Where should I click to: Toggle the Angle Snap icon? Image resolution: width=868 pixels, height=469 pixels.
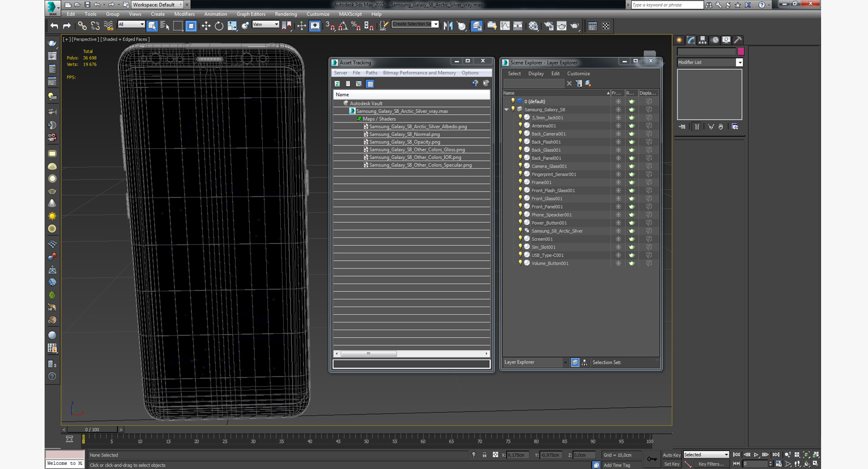pyautogui.click(x=343, y=26)
